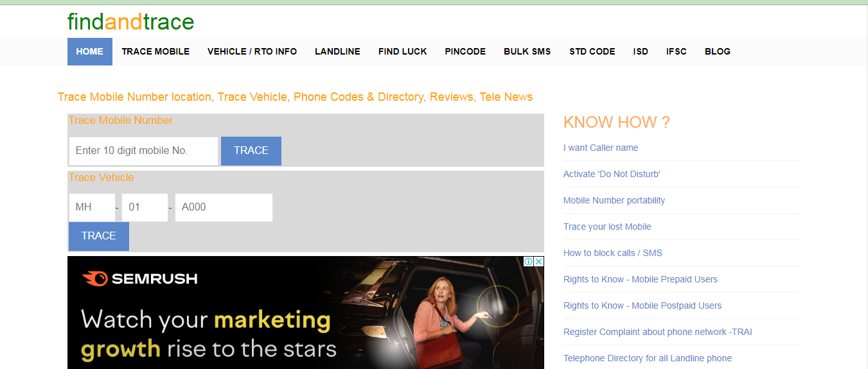
Task: Go to Trace Mobile menu item
Action: click(155, 51)
